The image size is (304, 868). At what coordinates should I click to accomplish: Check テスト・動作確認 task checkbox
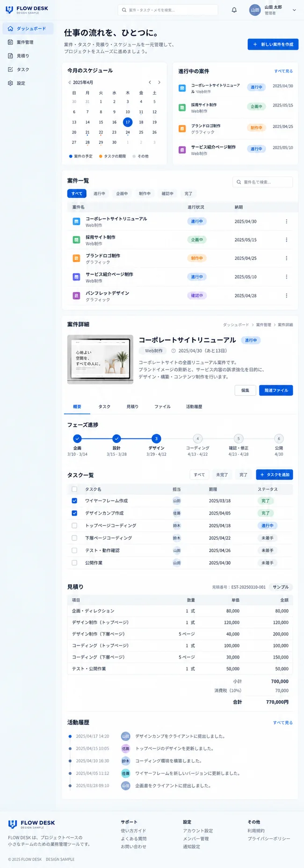click(74, 550)
